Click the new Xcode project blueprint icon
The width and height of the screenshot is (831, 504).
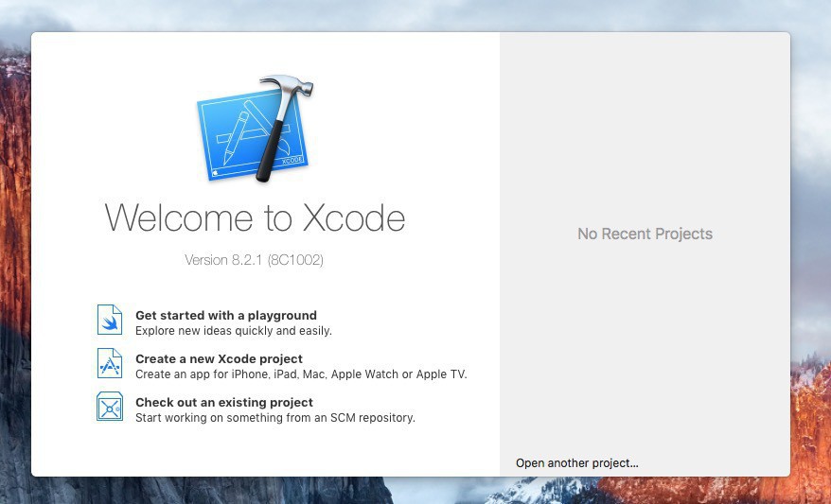[110, 363]
